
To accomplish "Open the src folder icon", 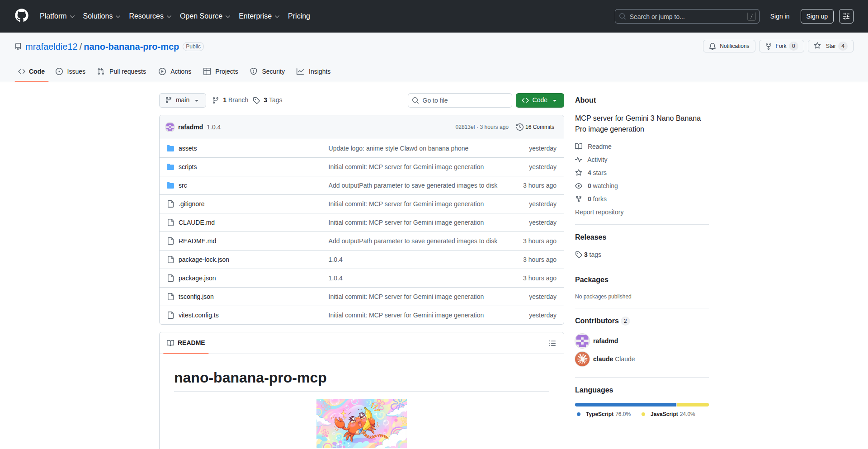I will (170, 185).
